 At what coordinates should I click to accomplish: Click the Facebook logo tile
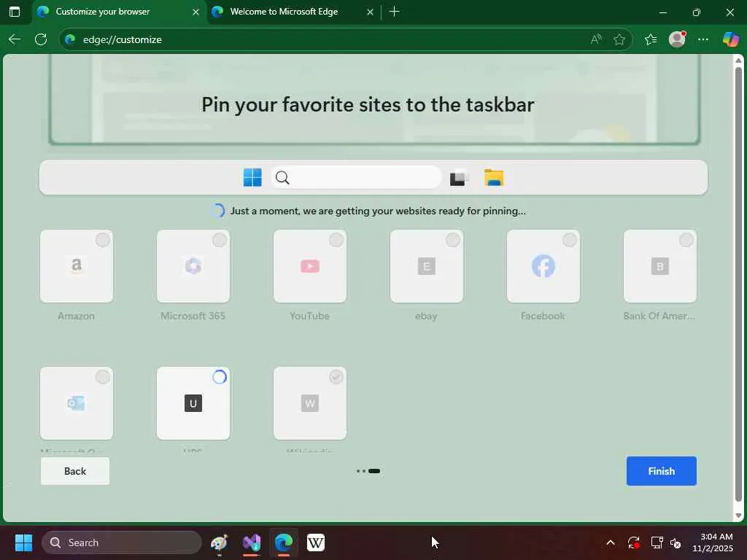pos(543,266)
